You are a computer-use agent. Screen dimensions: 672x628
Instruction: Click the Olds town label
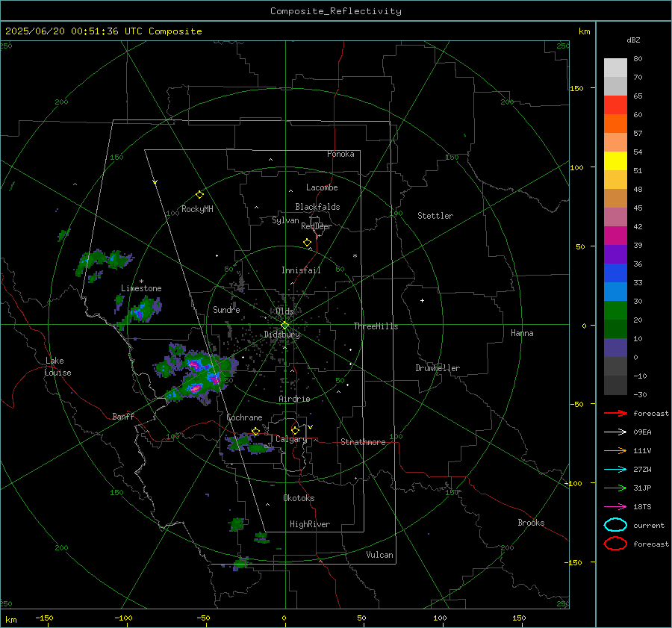284,311
